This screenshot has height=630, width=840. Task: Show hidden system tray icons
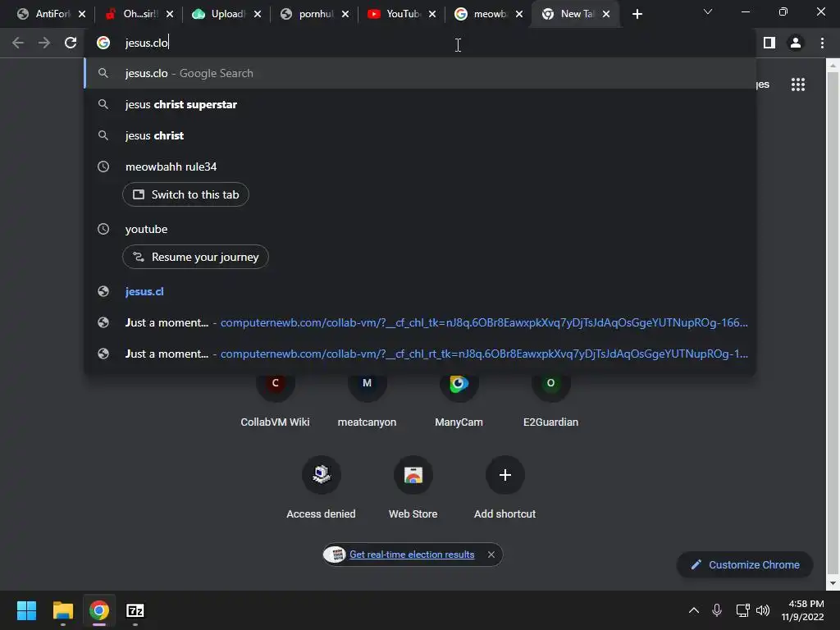click(694, 610)
